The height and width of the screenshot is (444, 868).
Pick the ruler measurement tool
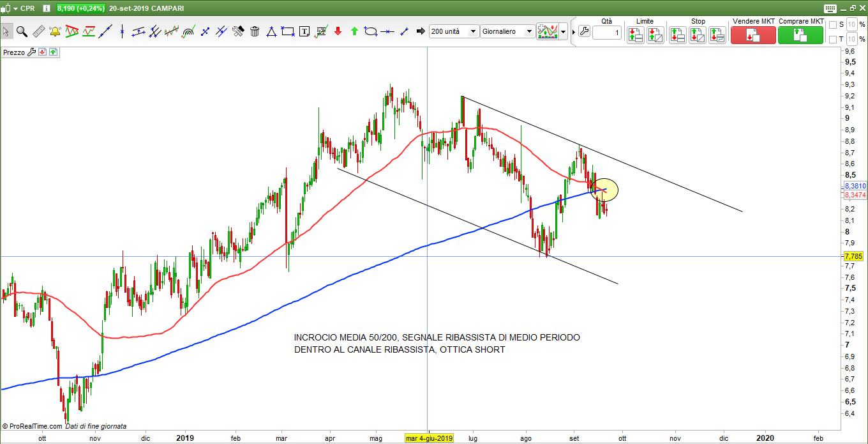(38, 31)
